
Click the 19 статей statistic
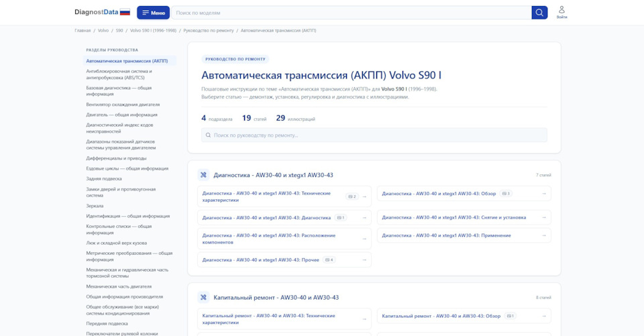click(x=254, y=118)
